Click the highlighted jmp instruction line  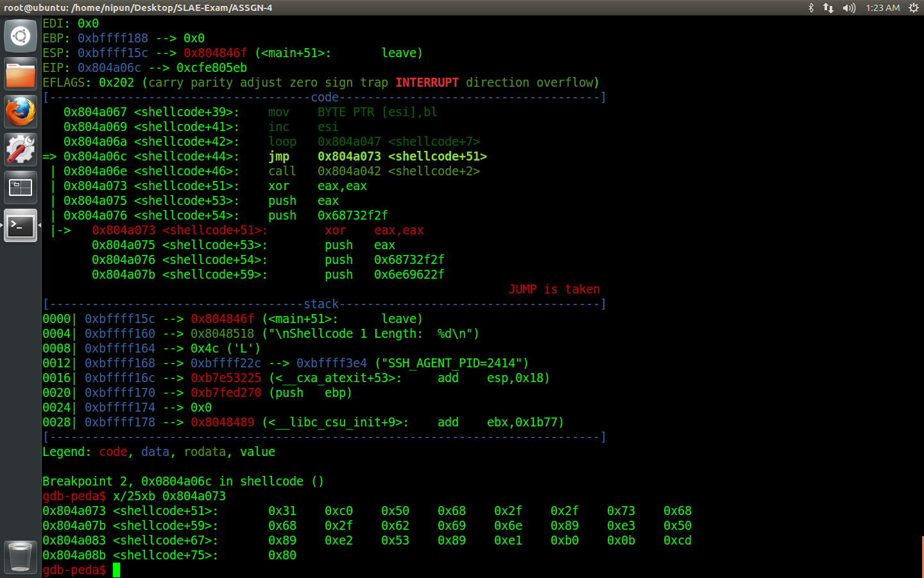point(265,156)
